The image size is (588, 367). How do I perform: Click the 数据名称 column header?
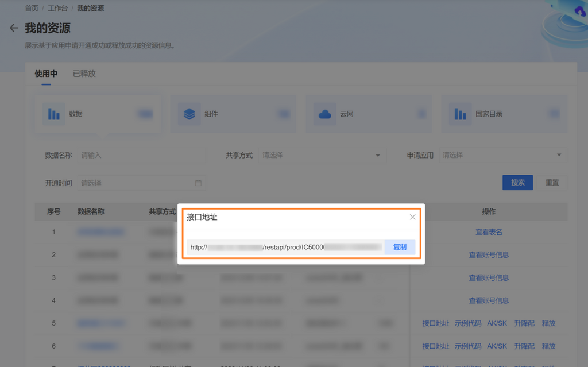pyautogui.click(x=91, y=212)
